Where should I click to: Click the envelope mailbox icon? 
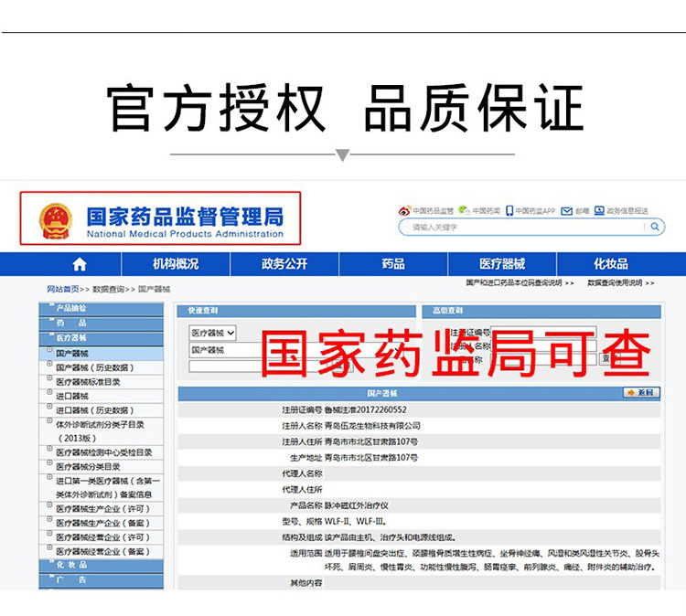tap(566, 211)
